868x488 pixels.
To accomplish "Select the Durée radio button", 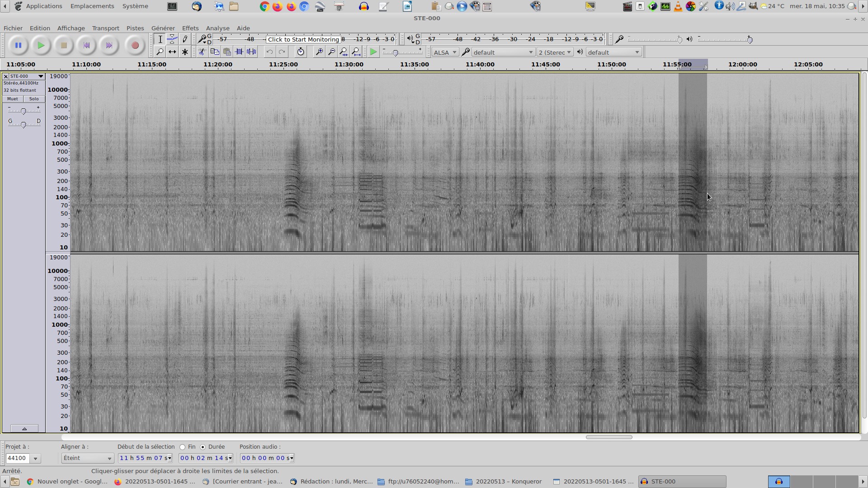I will tap(203, 447).
